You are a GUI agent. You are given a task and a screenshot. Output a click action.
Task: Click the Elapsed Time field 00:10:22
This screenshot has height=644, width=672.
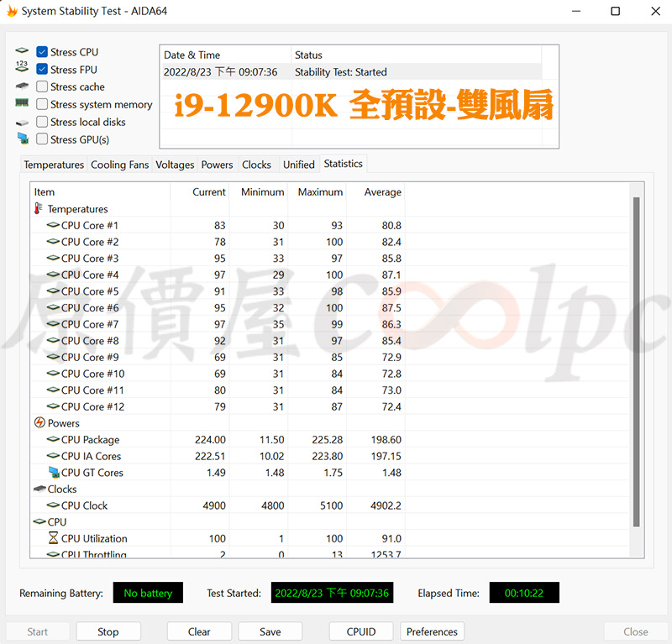524,593
